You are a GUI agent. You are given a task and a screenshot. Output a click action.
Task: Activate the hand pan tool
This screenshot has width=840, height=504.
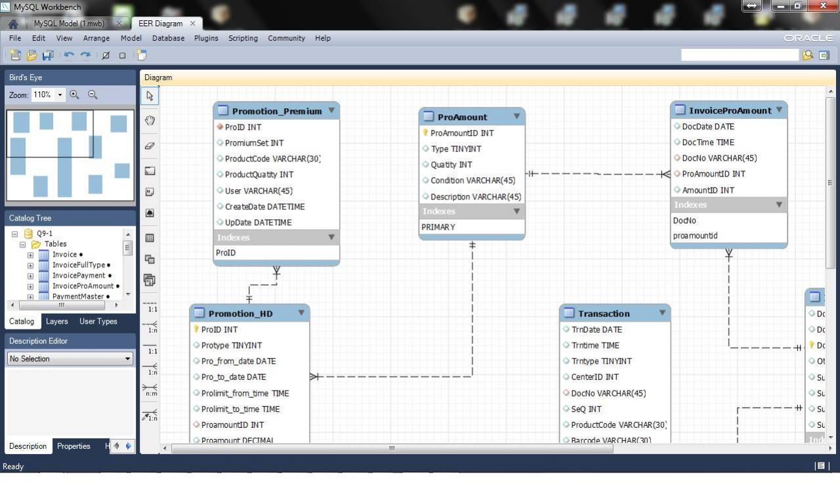point(149,121)
